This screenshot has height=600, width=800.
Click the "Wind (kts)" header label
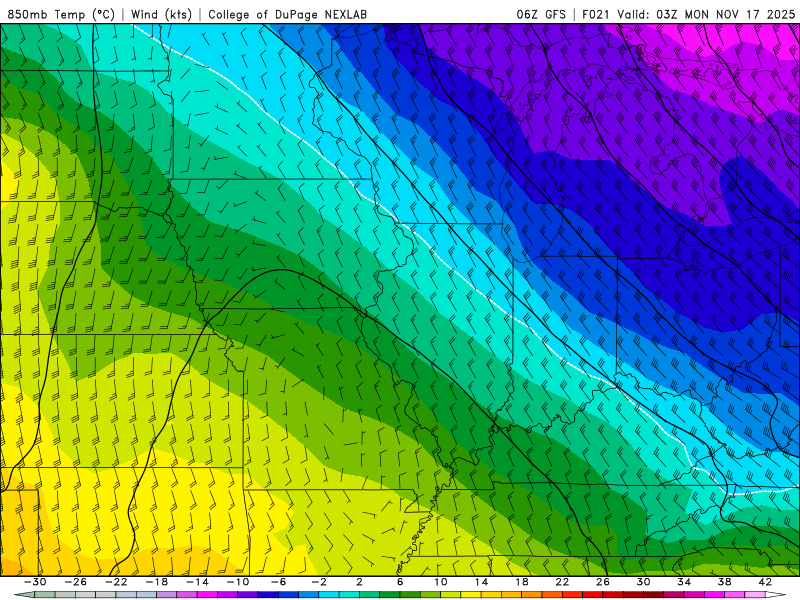[x=161, y=14]
